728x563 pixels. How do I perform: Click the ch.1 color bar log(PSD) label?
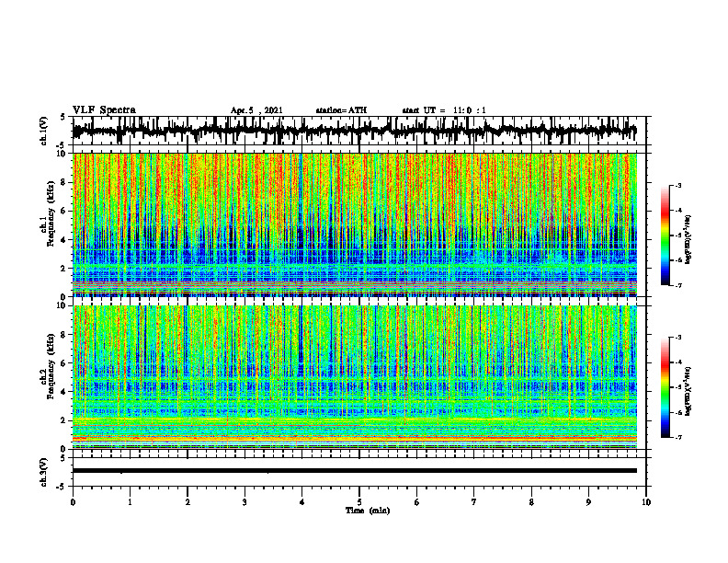click(688, 240)
